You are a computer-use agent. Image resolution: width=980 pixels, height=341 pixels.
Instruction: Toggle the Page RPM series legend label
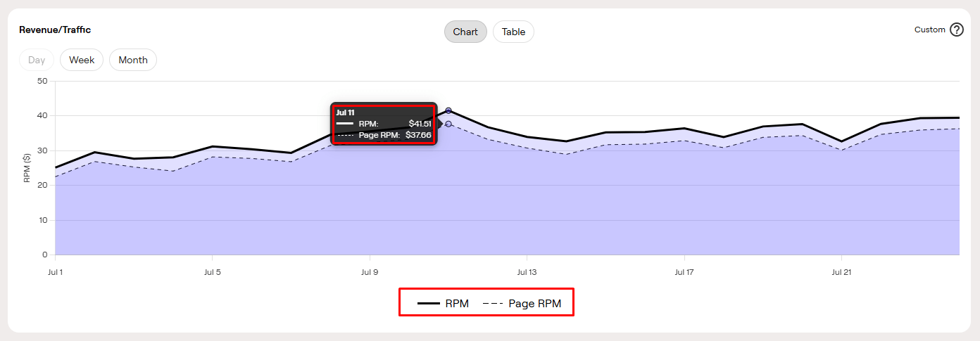click(534, 304)
